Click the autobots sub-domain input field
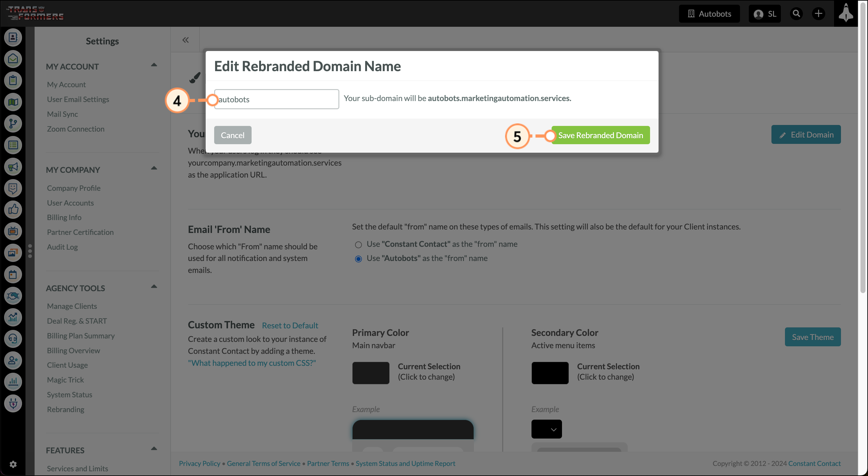Screen dimensions: 868x476 (x=277, y=99)
